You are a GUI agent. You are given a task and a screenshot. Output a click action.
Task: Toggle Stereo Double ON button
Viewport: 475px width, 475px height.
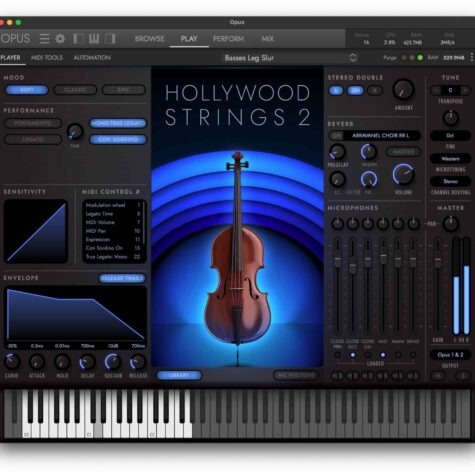click(x=355, y=90)
